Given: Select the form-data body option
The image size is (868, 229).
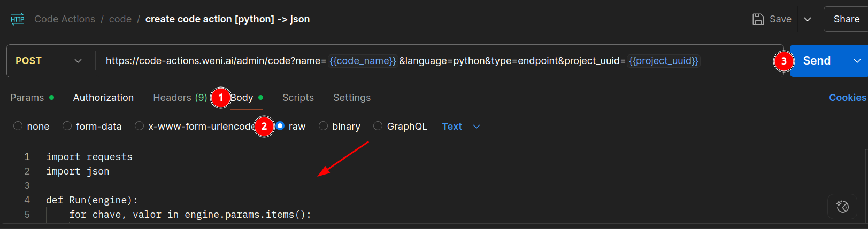Looking at the screenshot, I should [67, 126].
